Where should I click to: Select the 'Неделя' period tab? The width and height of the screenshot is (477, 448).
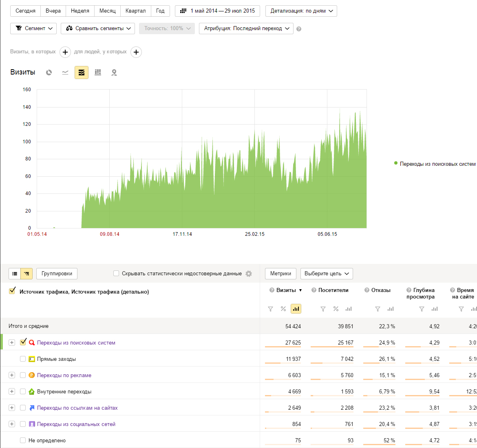(x=80, y=11)
